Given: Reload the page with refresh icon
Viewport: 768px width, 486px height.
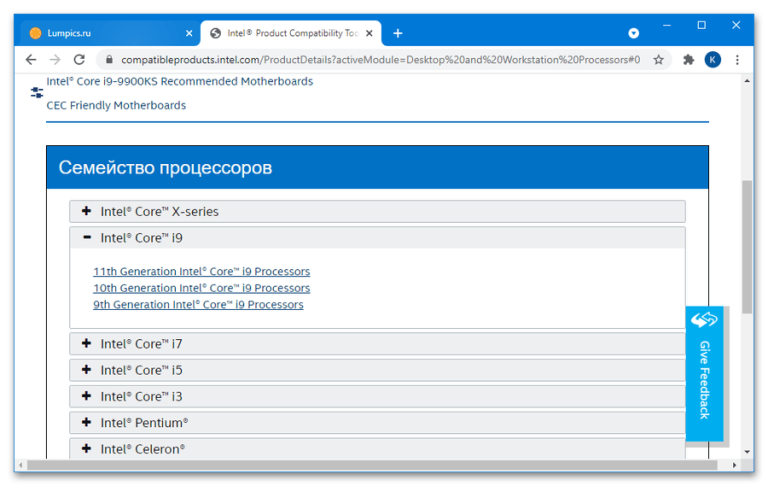Looking at the screenshot, I should point(79,60).
